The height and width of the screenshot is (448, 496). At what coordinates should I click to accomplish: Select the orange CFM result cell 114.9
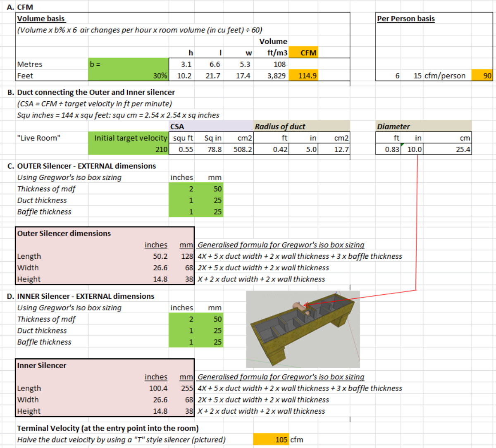point(303,76)
